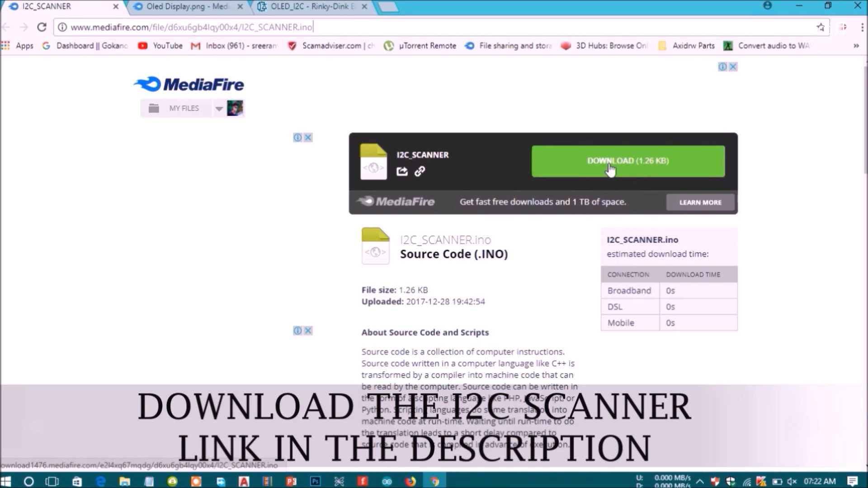Click the green DOWNLOAD (1.26 KB) button

point(627,161)
